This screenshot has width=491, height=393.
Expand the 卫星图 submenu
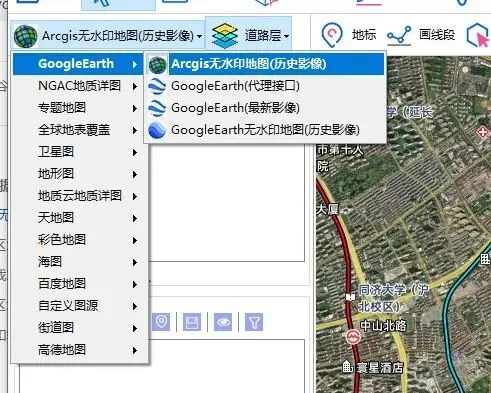tap(80, 152)
